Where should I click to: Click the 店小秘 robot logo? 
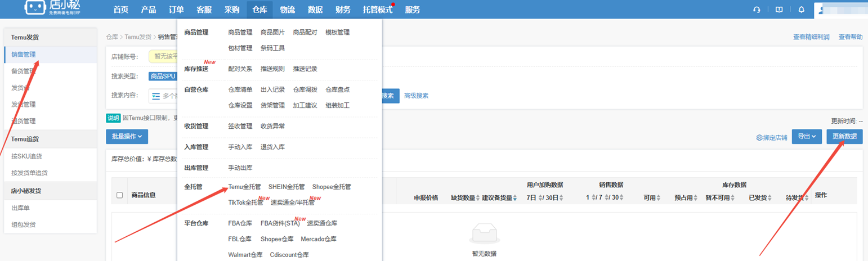click(x=35, y=8)
